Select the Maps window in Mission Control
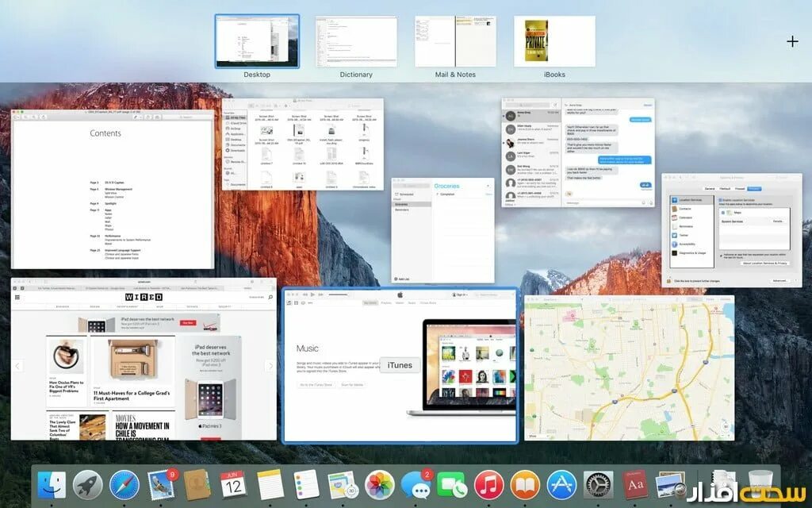 point(629,368)
